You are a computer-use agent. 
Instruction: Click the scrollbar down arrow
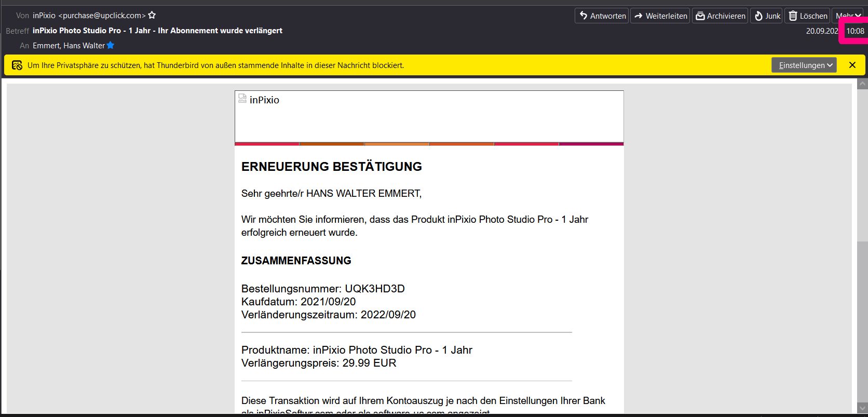pyautogui.click(x=862, y=408)
